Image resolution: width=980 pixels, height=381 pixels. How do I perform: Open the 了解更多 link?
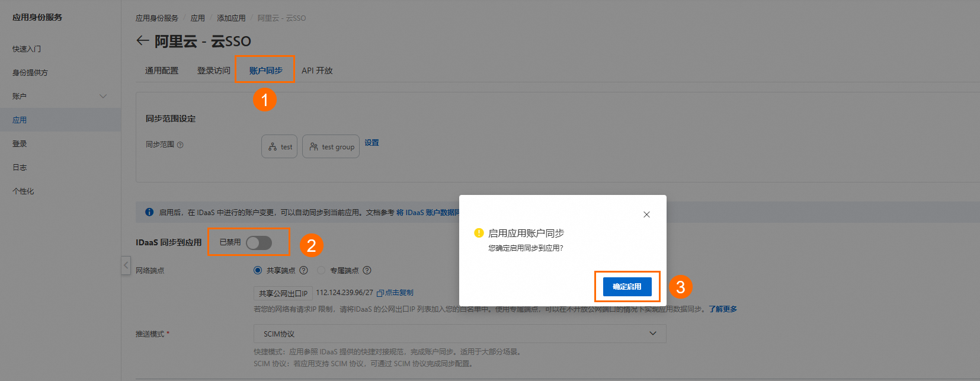723,309
